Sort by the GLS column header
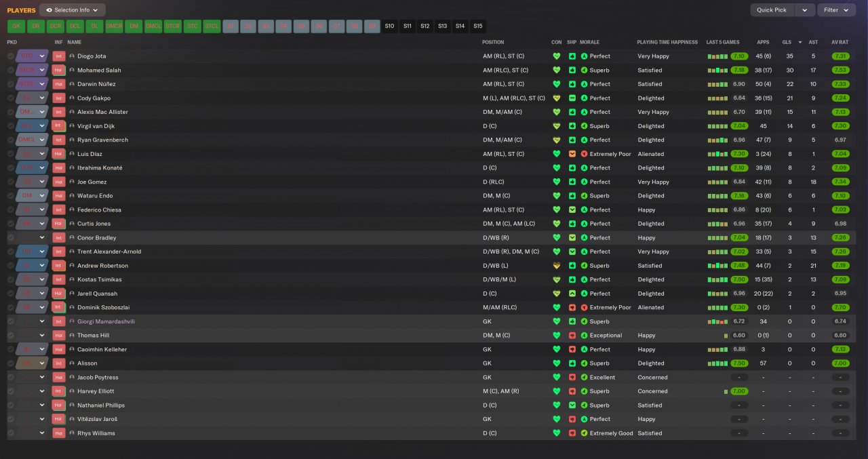Screen dimensions: 868x459 click(787, 42)
